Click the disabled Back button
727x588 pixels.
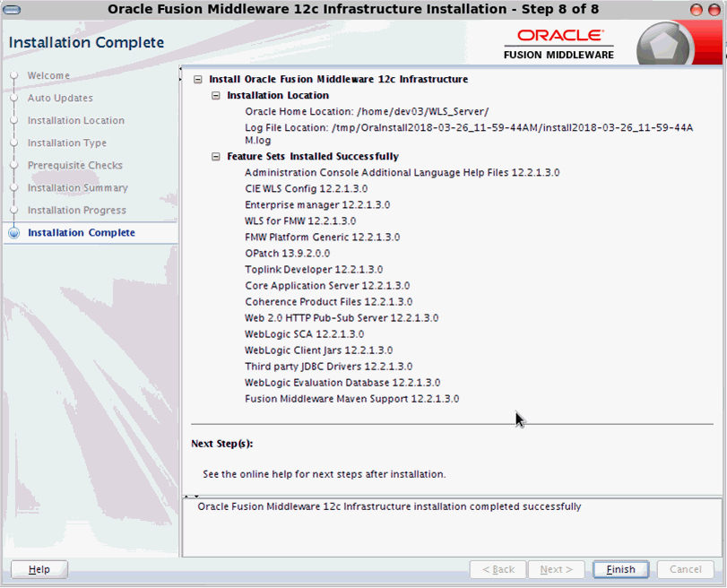coord(498,569)
